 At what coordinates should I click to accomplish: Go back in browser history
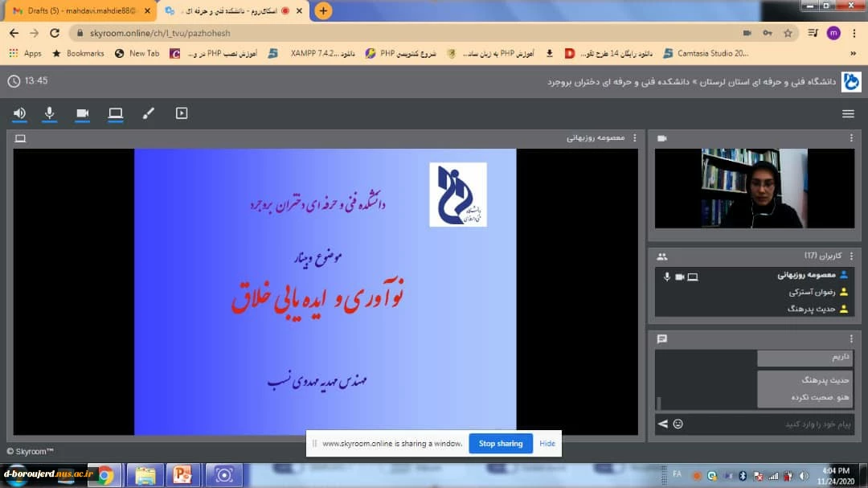(x=14, y=33)
